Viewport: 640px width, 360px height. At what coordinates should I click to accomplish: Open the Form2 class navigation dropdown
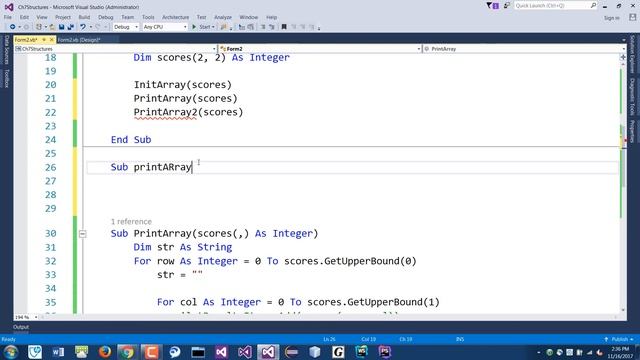point(320,49)
